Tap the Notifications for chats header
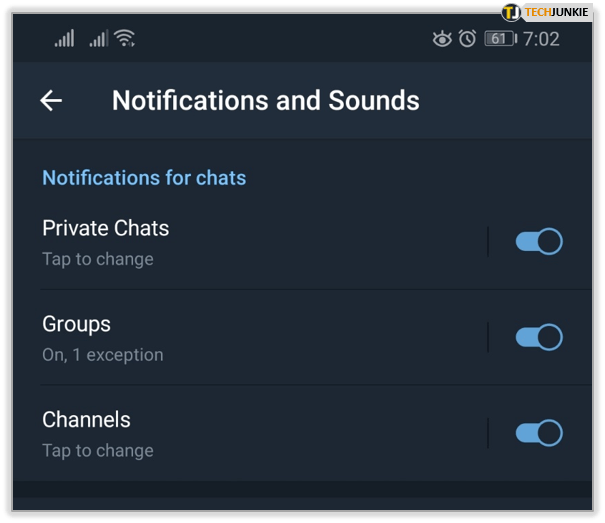 (x=144, y=178)
